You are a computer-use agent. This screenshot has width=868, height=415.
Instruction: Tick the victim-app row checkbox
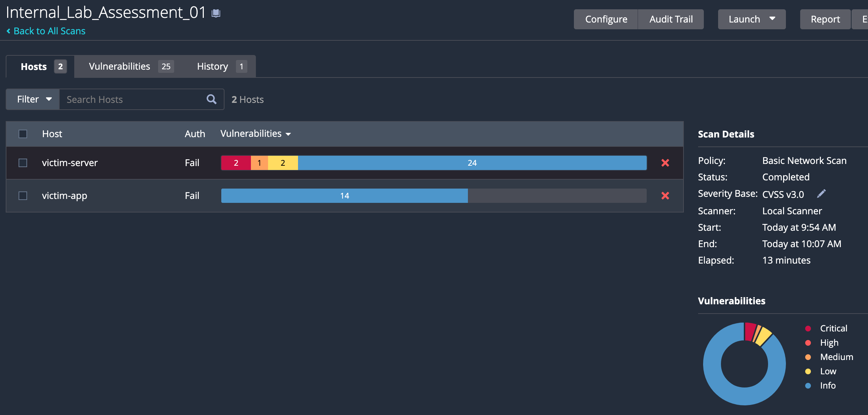tap(23, 196)
